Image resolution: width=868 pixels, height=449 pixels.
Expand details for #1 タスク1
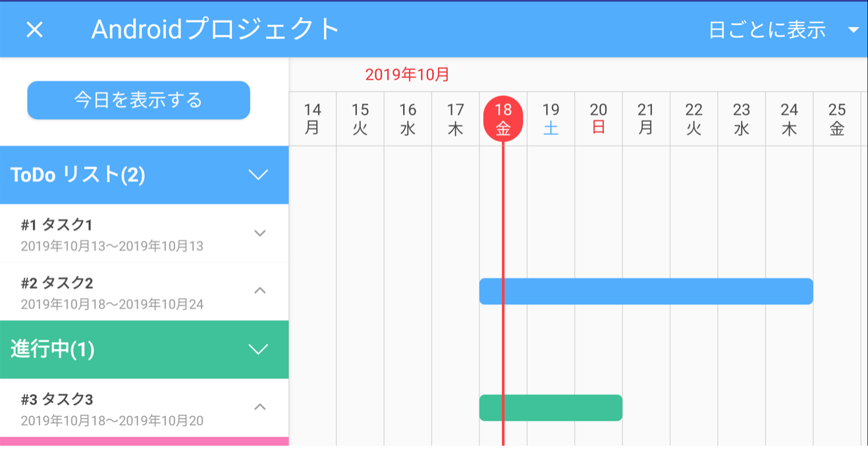[258, 232]
